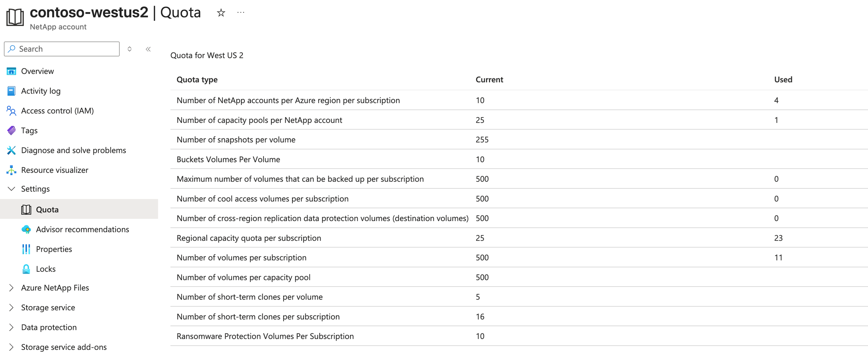
Task: Click the Access control (IAM) icon
Action: click(11, 111)
